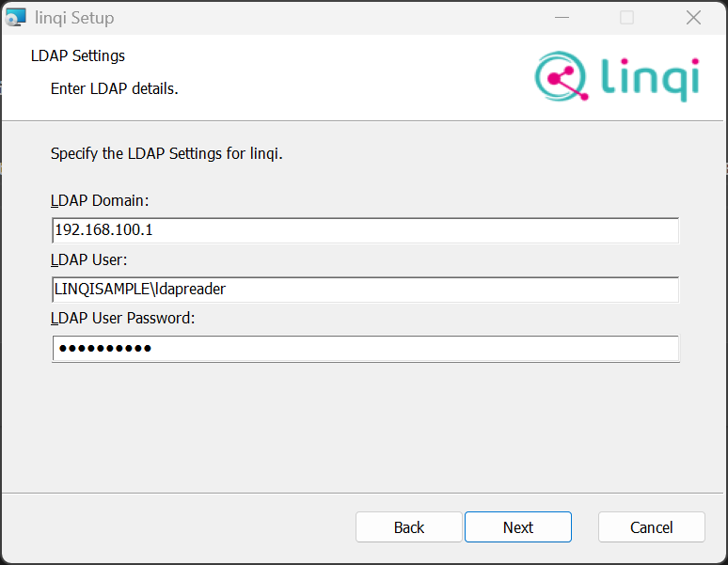Click the 'LDAP User Password:' label
Image resolution: width=728 pixels, height=565 pixels.
coord(122,318)
